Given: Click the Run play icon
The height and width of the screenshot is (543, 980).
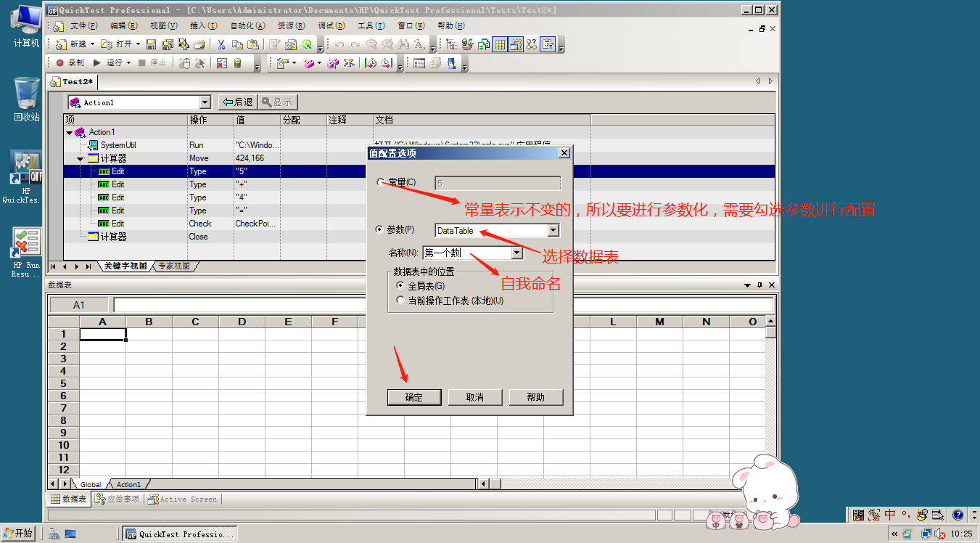Looking at the screenshot, I should (97, 62).
